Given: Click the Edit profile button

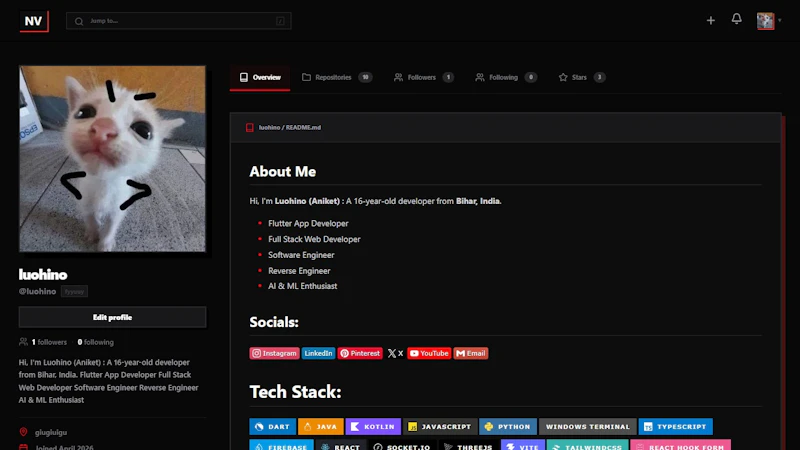Looking at the screenshot, I should [112, 317].
